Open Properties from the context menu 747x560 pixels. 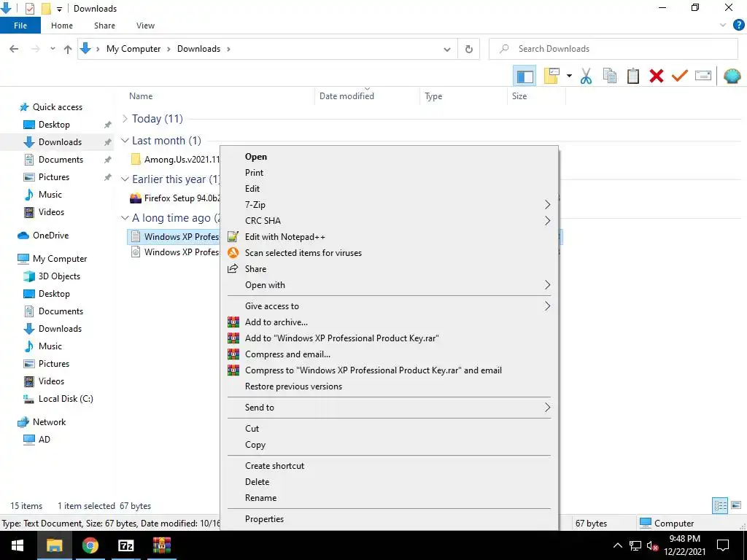coord(389,519)
